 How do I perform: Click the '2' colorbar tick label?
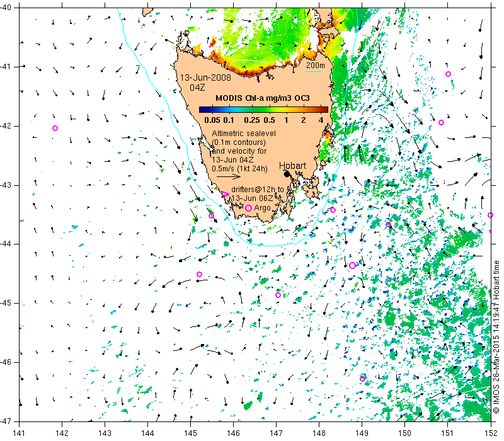pos(304,120)
